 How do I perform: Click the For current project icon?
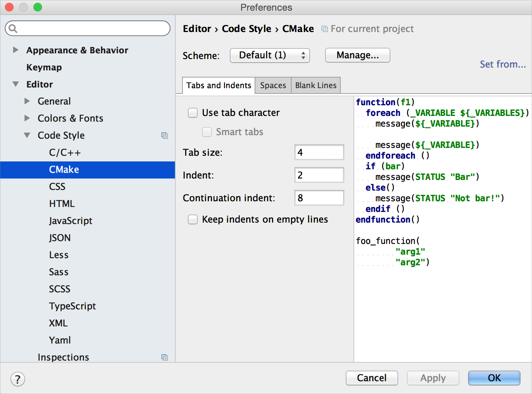(x=324, y=29)
